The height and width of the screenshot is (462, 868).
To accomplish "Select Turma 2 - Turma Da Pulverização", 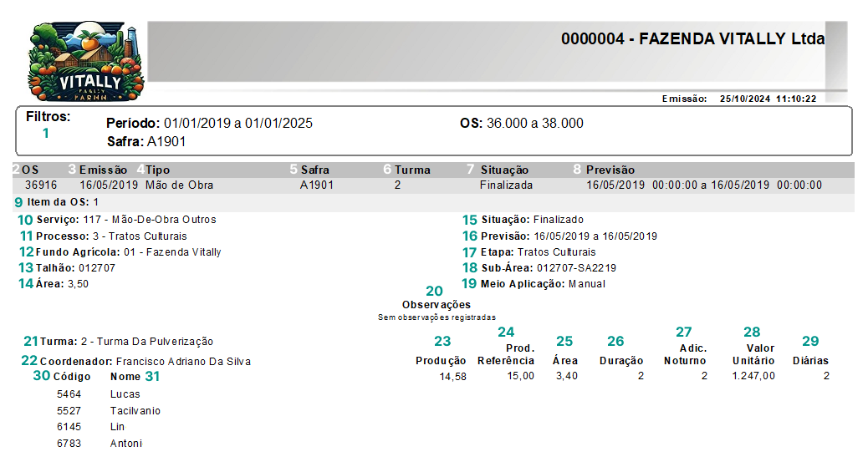I will [x=127, y=342].
